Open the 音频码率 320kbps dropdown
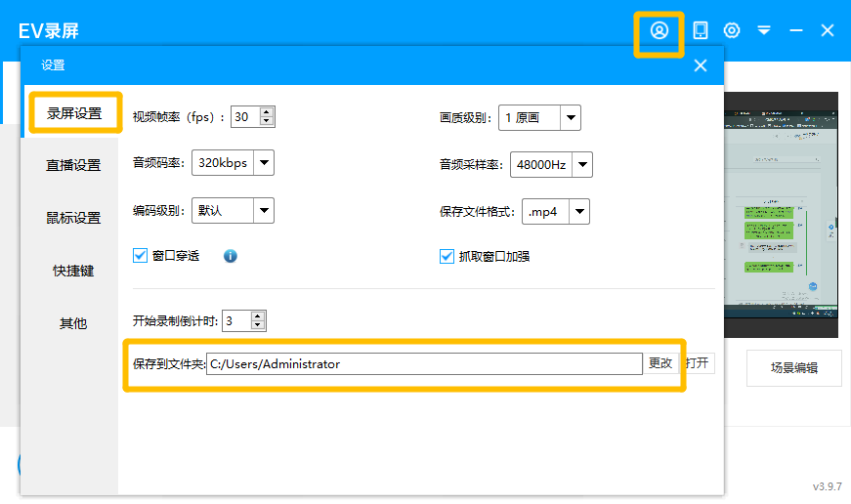 264,163
